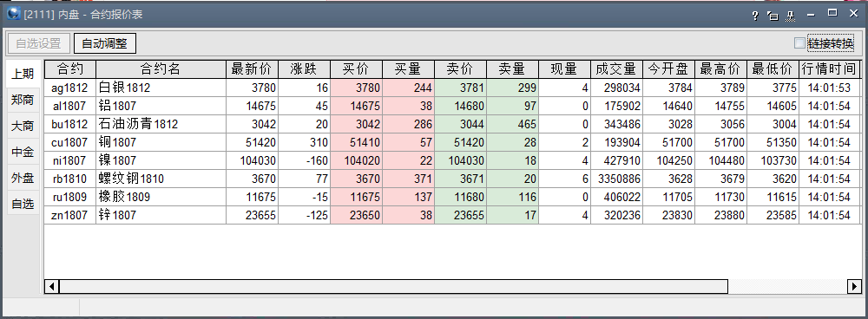Click the change value -160 cell
Viewport: 868px width, 319px height.
305,161
